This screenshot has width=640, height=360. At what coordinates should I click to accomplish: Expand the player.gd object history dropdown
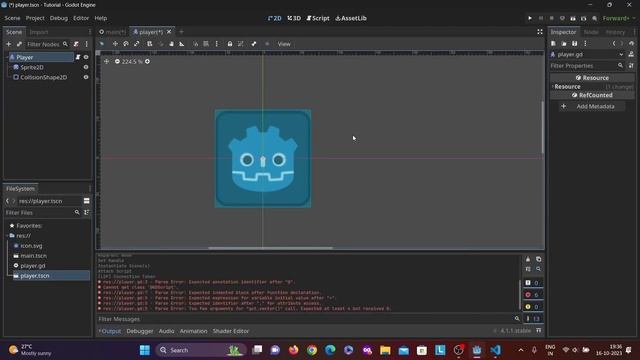[621, 54]
